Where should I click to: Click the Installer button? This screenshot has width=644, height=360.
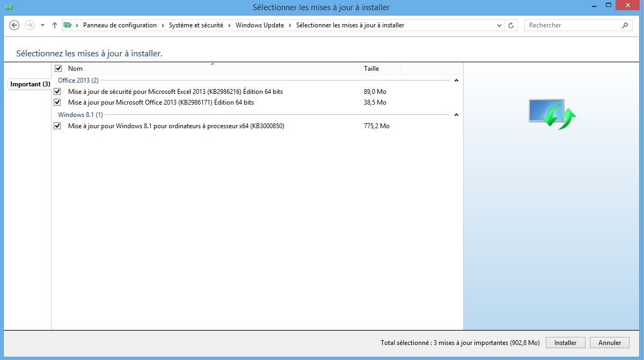[x=566, y=343]
